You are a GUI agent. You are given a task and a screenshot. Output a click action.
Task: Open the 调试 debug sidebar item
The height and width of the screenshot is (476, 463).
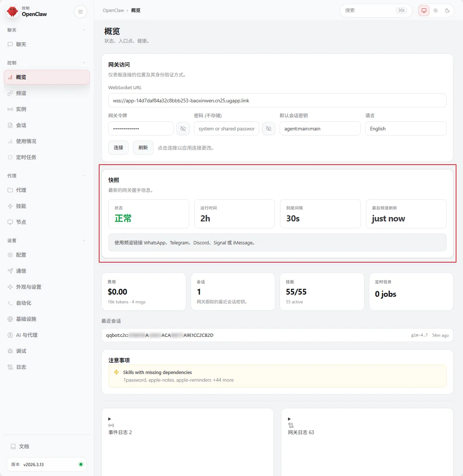pos(21,351)
